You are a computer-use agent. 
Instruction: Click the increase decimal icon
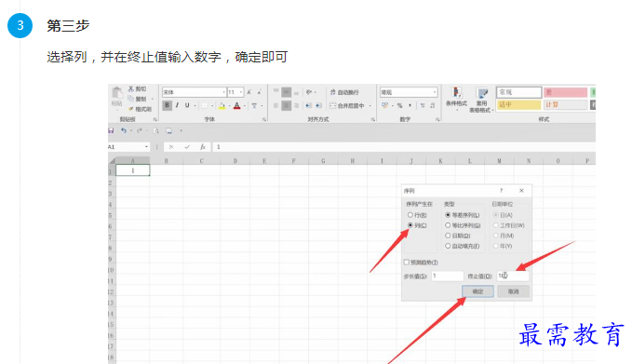(422, 105)
